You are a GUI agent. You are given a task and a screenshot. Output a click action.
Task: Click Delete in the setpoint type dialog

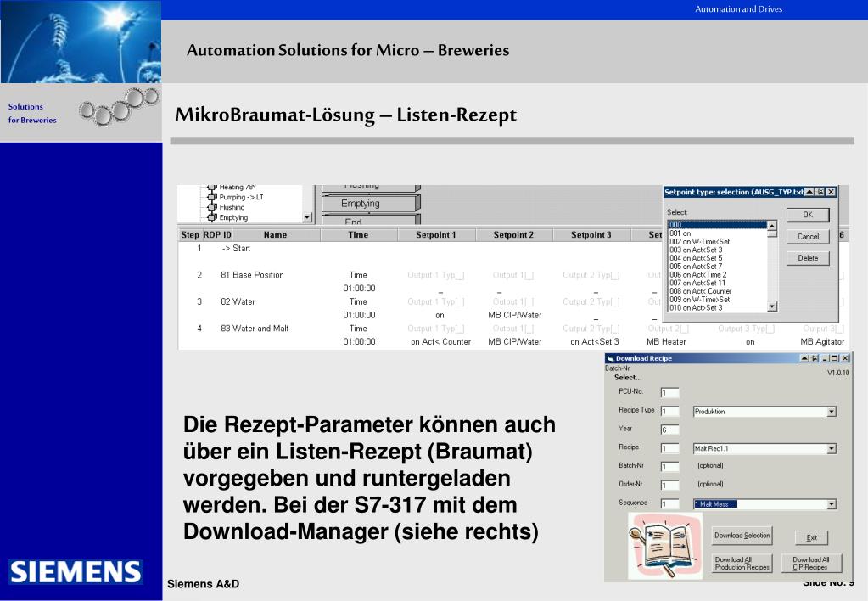[x=808, y=258]
